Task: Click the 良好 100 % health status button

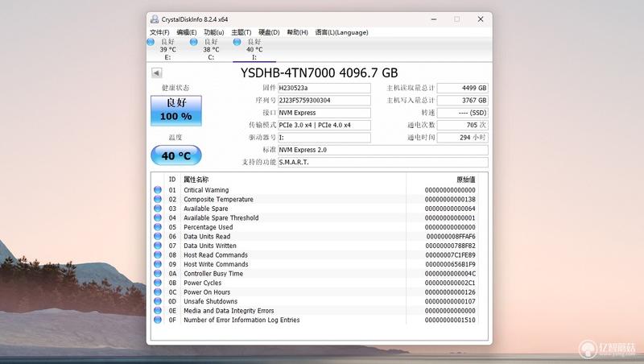Action: (176, 110)
